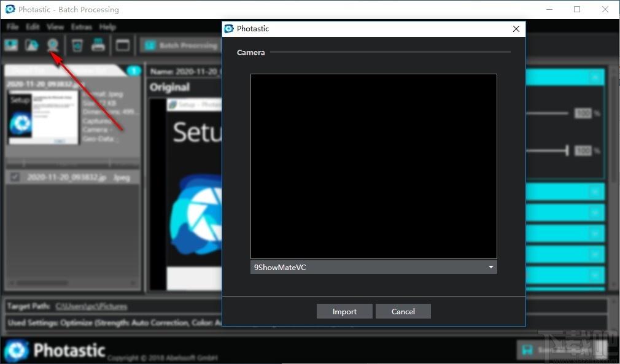620x364 pixels.
Task: Click the Setup image thumbnail in the file panel
Action: pos(43,118)
